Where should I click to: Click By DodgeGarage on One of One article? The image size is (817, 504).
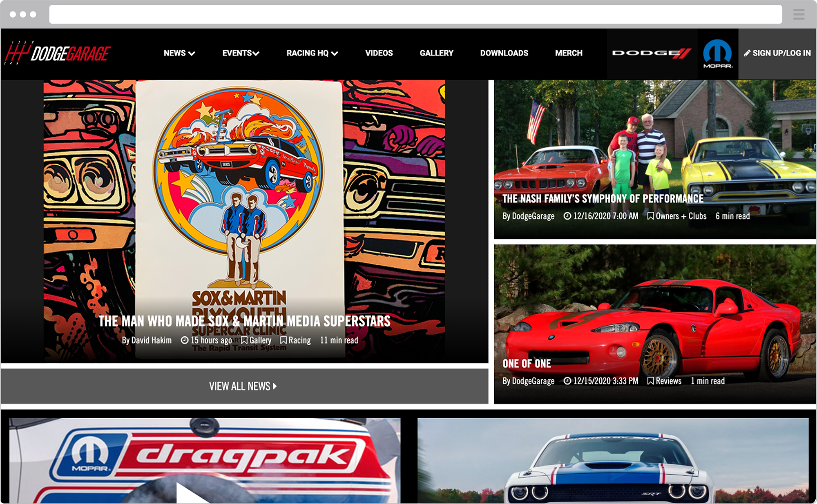[x=528, y=381]
